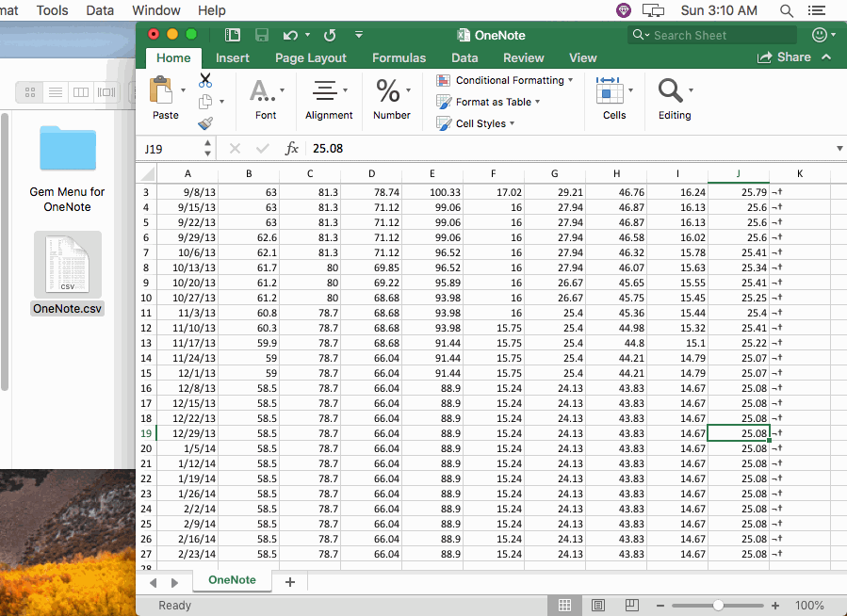This screenshot has width=847, height=616.
Task: Select the Format Painter brush icon
Action: (x=203, y=122)
